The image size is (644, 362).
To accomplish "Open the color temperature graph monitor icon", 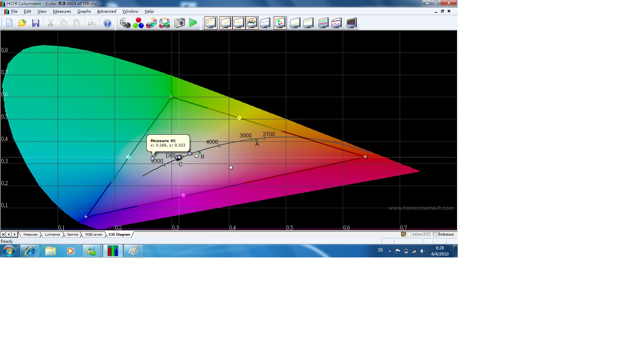I will 265,23.
